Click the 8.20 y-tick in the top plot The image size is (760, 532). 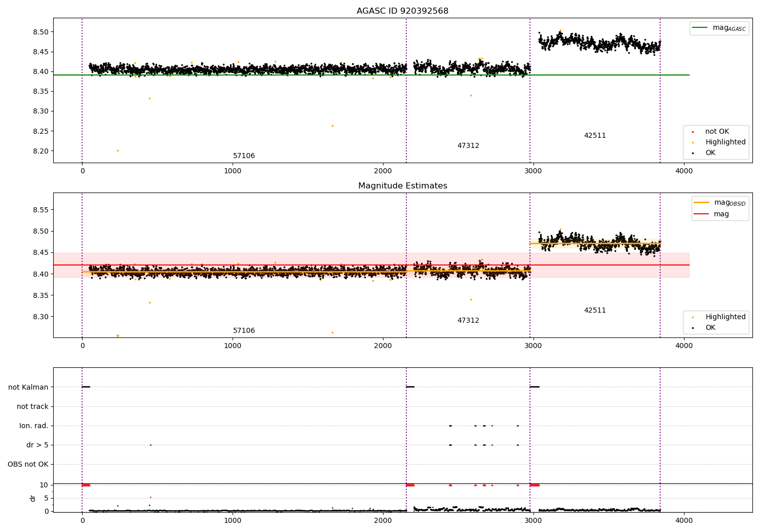click(x=41, y=151)
